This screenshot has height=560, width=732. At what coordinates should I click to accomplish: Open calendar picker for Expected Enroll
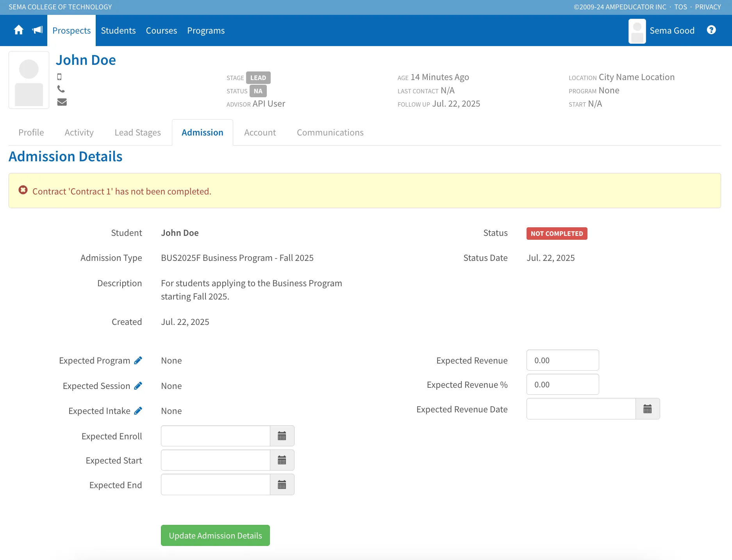(282, 436)
